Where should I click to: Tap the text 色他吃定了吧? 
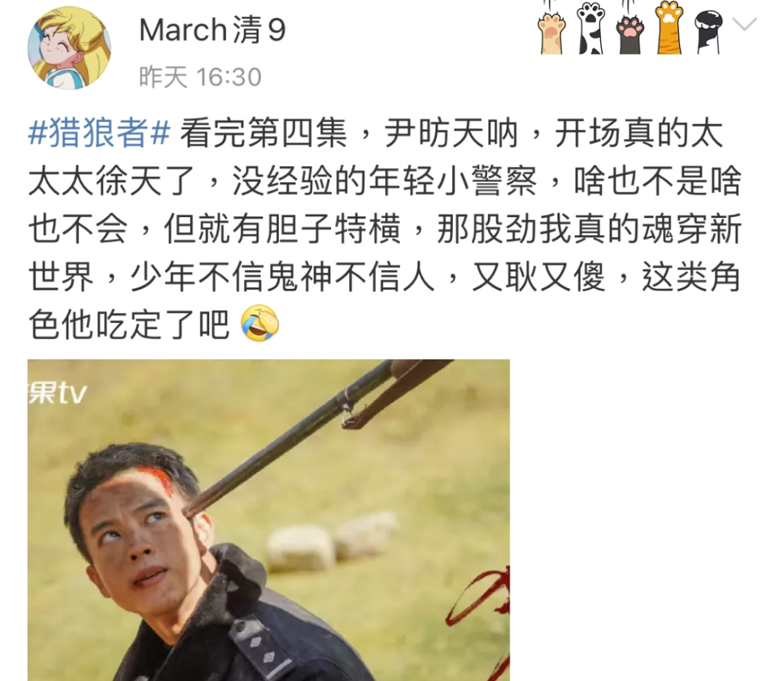click(x=129, y=325)
